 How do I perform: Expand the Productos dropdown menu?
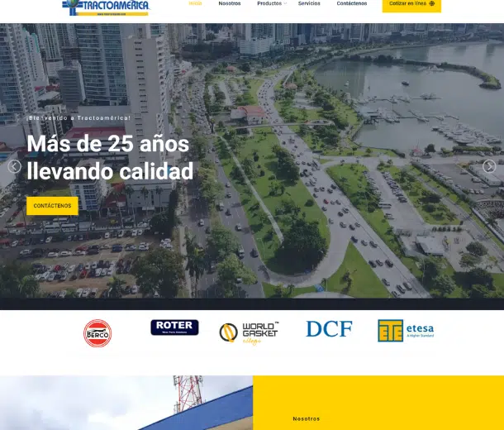(272, 3)
